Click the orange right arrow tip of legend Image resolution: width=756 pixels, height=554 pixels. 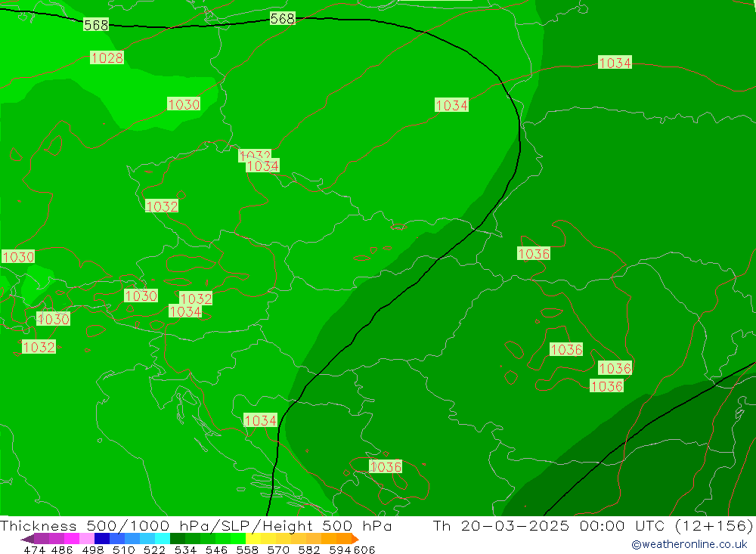click(x=355, y=539)
